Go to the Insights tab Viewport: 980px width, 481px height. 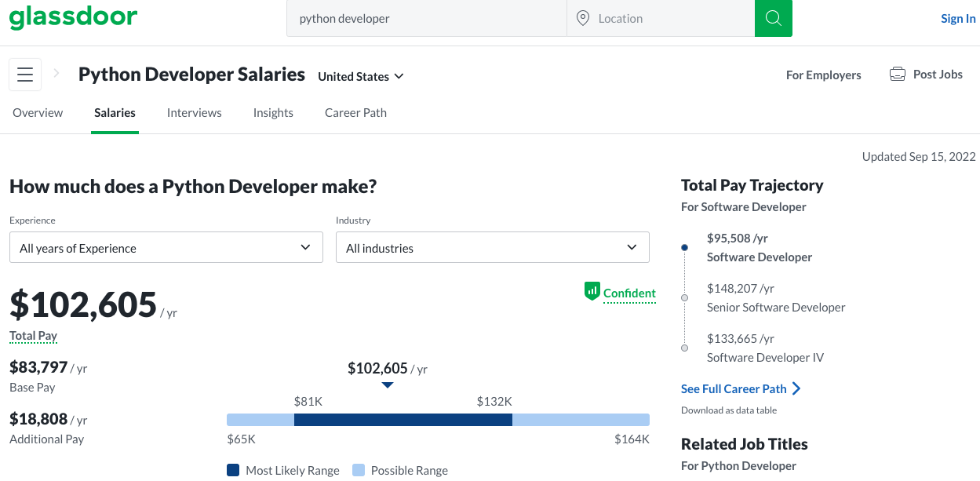[273, 112]
